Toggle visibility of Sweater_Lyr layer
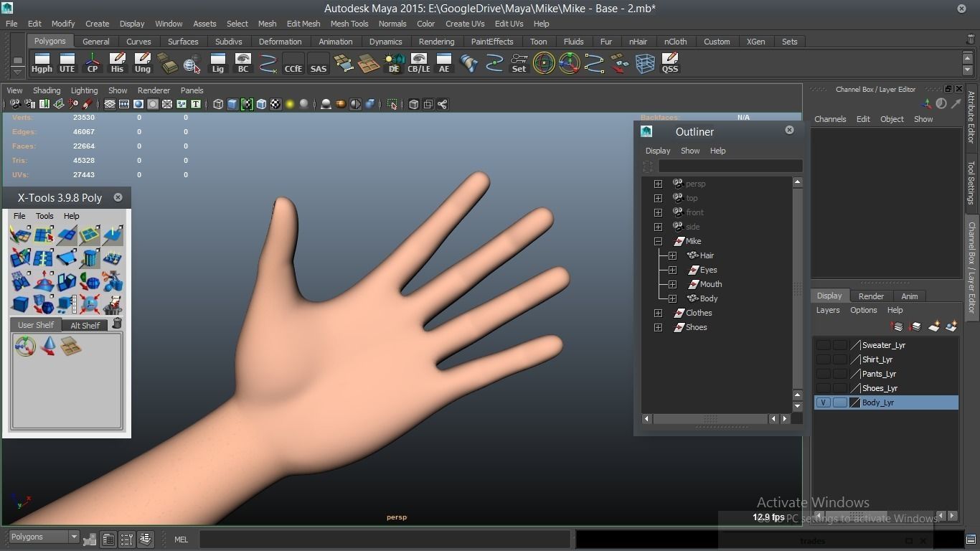The image size is (980, 551). 823,345
